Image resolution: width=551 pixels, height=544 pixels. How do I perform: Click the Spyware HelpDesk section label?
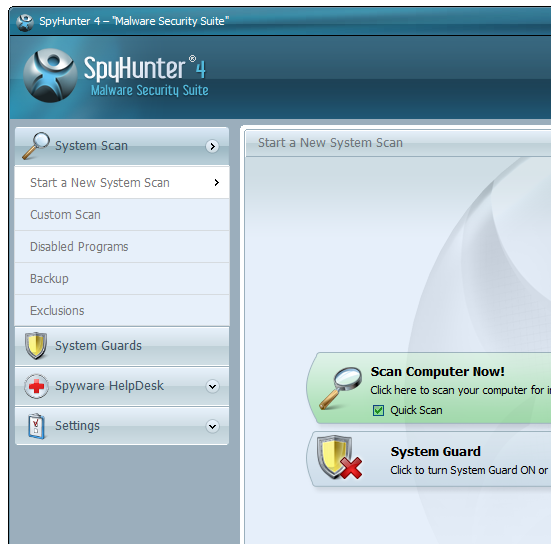109,386
